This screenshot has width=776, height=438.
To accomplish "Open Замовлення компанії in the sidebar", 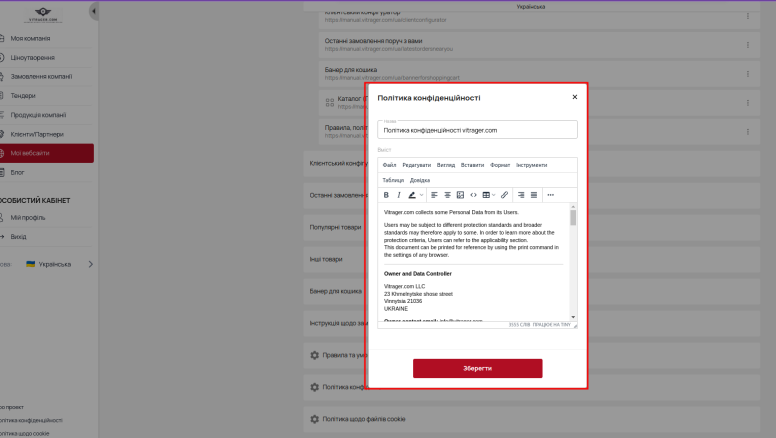I will (41, 77).
